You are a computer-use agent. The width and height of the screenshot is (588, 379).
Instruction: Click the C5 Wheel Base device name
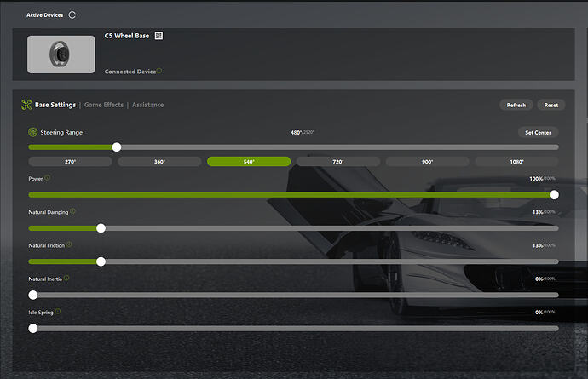[x=127, y=36]
